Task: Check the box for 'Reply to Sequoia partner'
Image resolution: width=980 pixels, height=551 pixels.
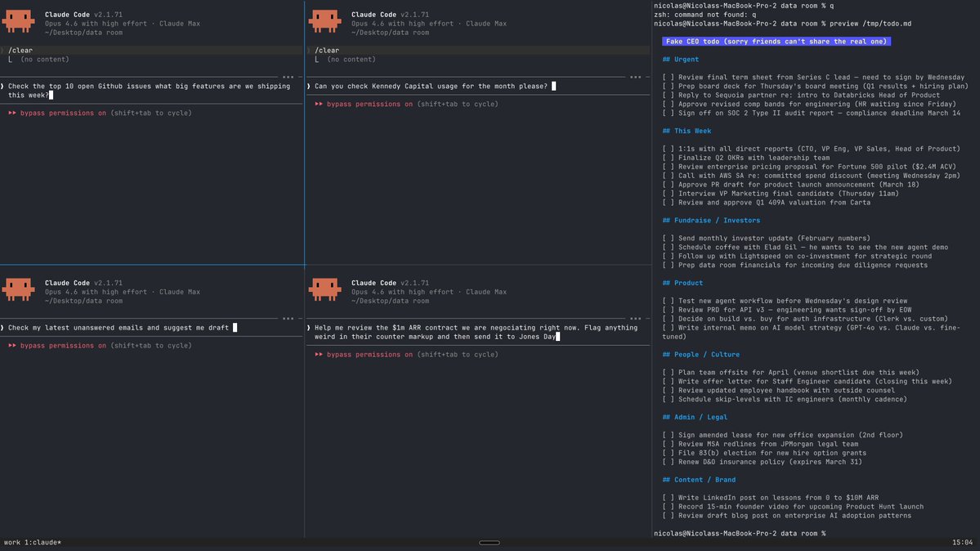Action: tap(668, 95)
